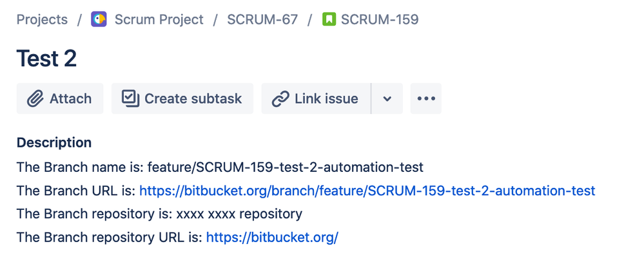Click the Link issue button label

coord(326,99)
